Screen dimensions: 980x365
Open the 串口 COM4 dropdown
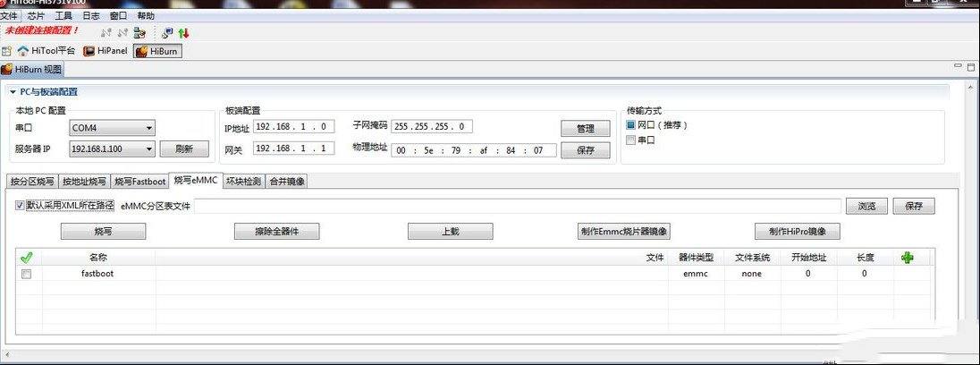pyautogui.click(x=113, y=128)
